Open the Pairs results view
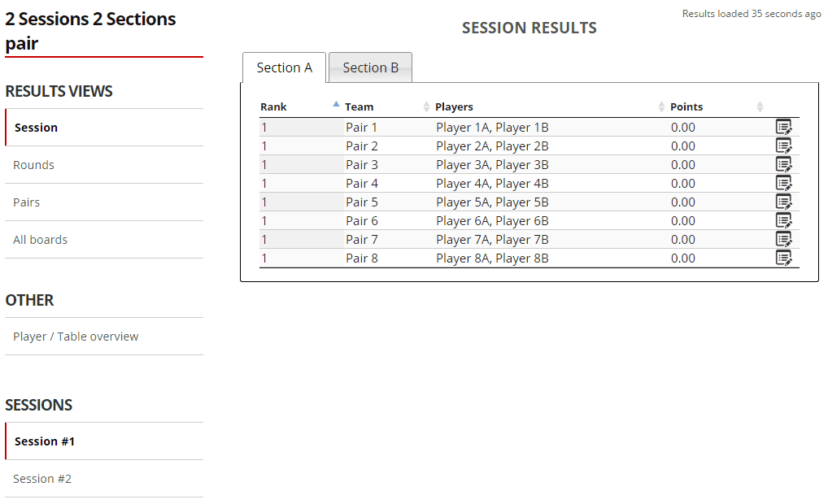 (x=27, y=202)
